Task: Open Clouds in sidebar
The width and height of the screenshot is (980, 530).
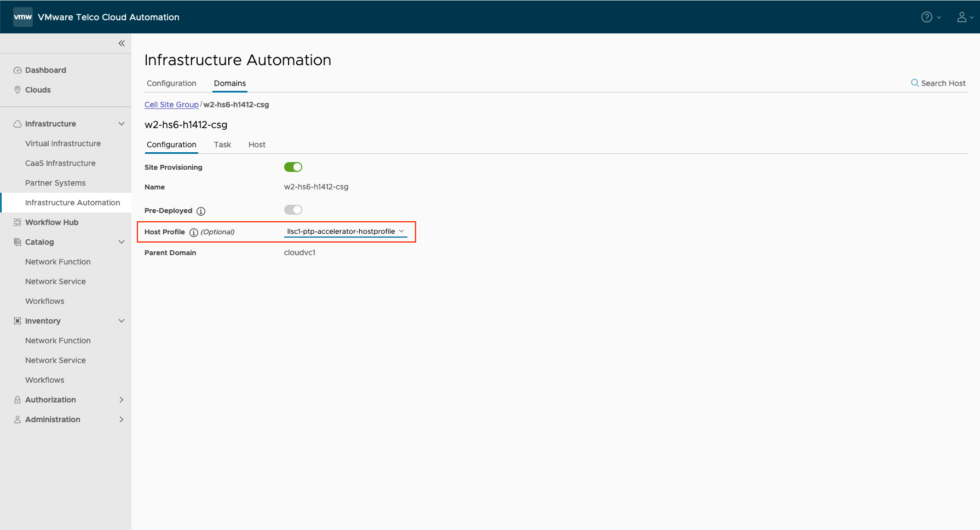Action: 38,90
